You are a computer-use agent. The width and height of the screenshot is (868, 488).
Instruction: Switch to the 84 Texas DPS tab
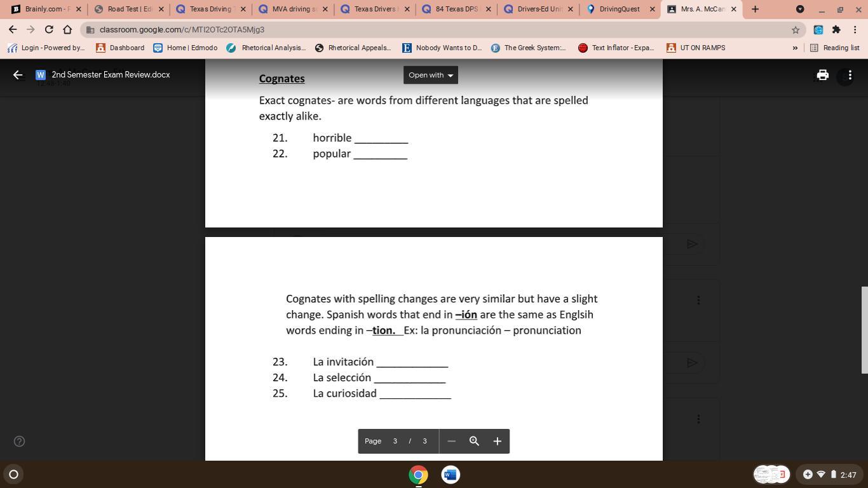[x=456, y=9]
